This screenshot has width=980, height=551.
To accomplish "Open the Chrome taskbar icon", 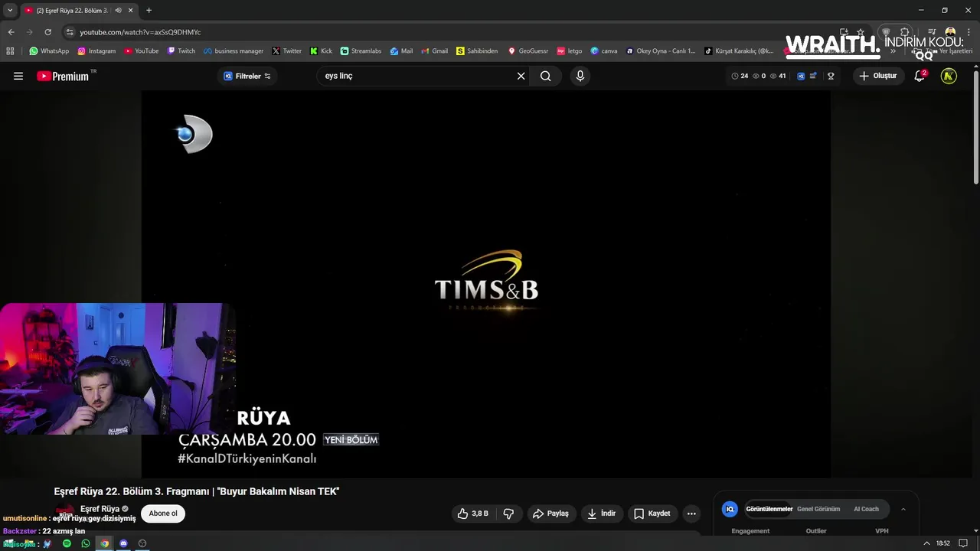I will [x=105, y=543].
